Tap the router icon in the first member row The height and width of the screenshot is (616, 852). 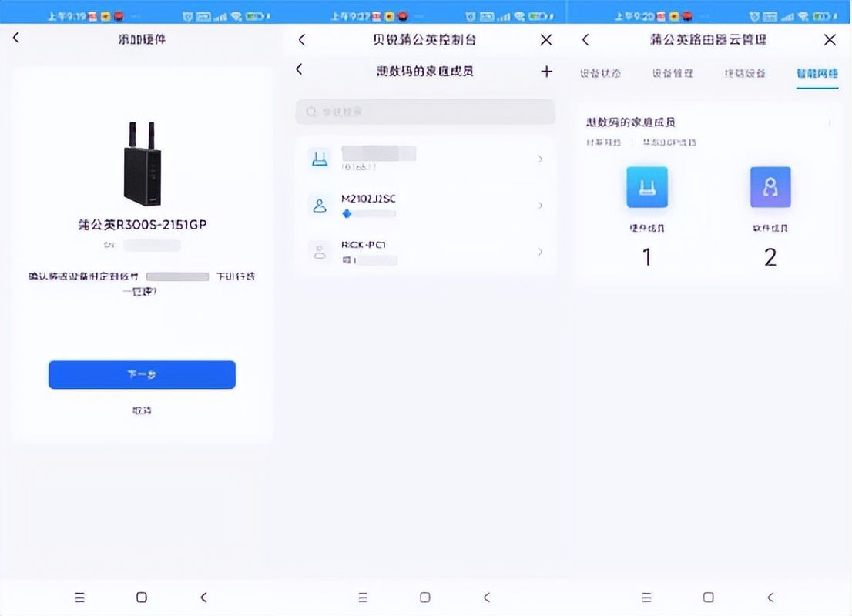[x=320, y=159]
